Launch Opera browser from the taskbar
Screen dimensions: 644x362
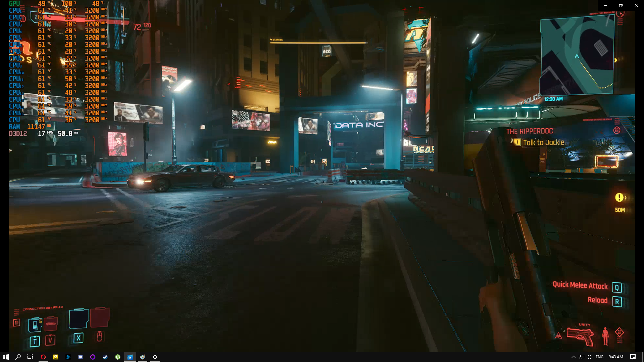point(43,357)
